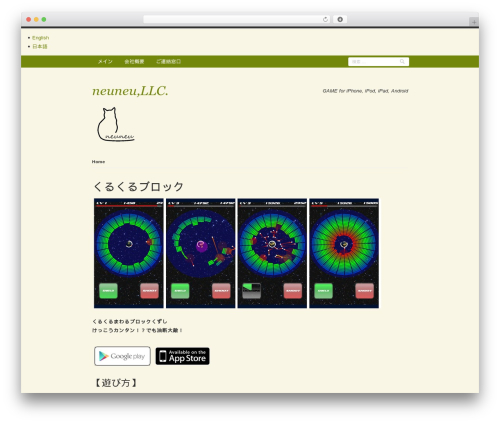Image resolution: width=500 pixels, height=423 pixels.
Task: Open a new browser tab
Action: pos(474,22)
